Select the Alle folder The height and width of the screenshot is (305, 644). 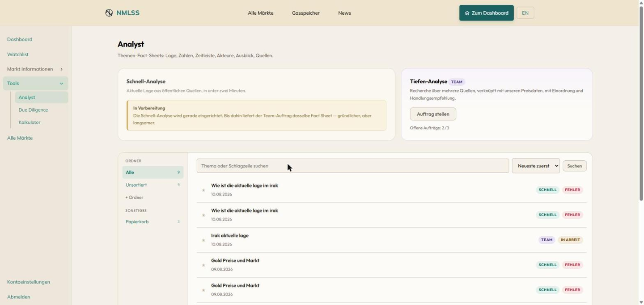(153, 172)
